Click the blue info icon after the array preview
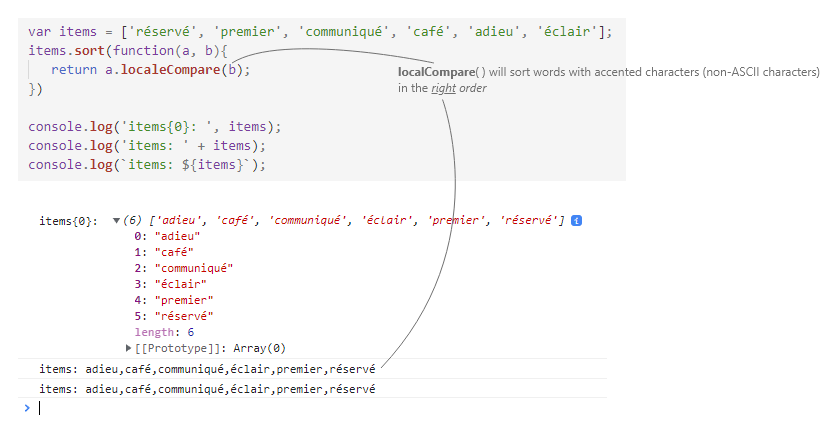The height and width of the screenshot is (439, 840). pyautogui.click(x=576, y=220)
